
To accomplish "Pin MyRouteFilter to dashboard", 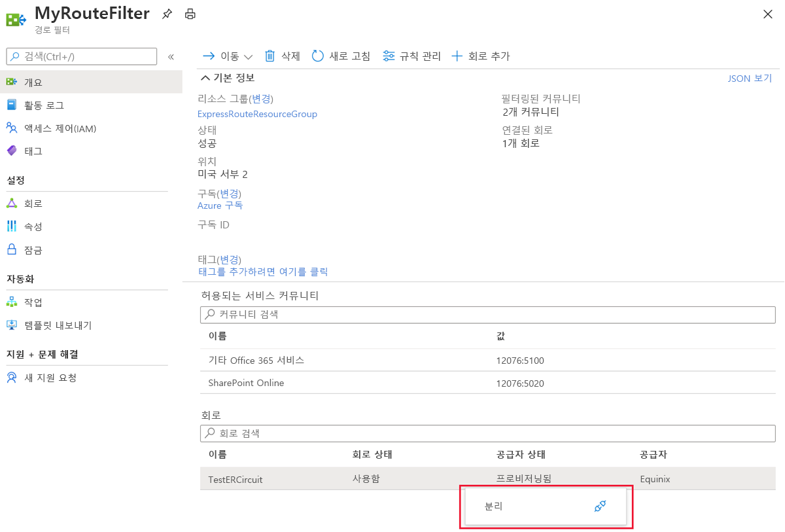I will click(x=167, y=14).
